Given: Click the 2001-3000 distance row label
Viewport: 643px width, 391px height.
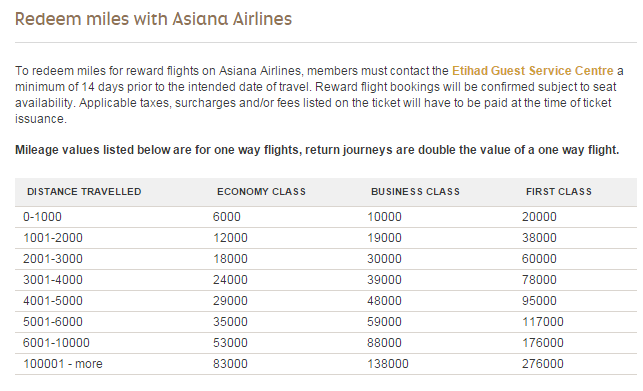Looking at the screenshot, I should (53, 259).
